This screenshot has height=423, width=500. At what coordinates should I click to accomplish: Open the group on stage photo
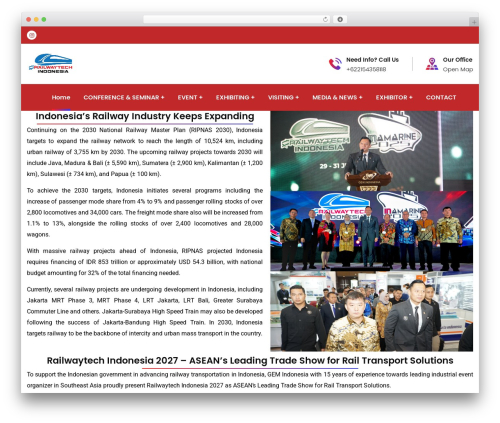pos(372,231)
